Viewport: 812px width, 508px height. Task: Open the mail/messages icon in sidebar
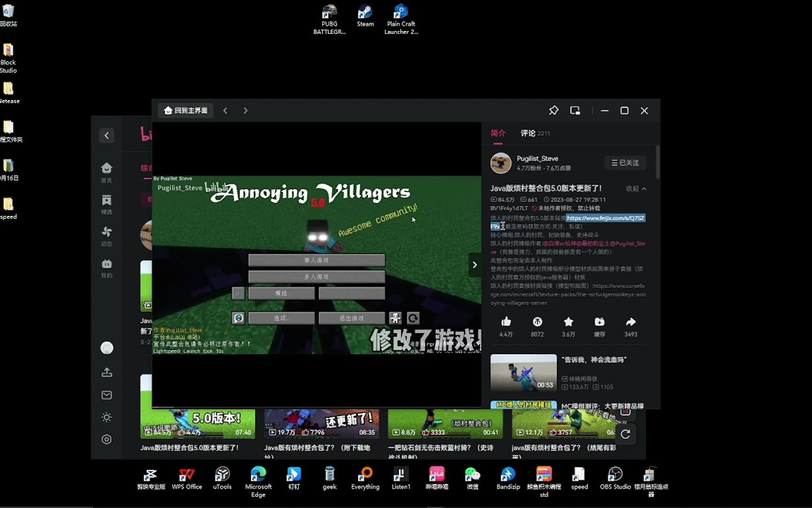(106, 395)
